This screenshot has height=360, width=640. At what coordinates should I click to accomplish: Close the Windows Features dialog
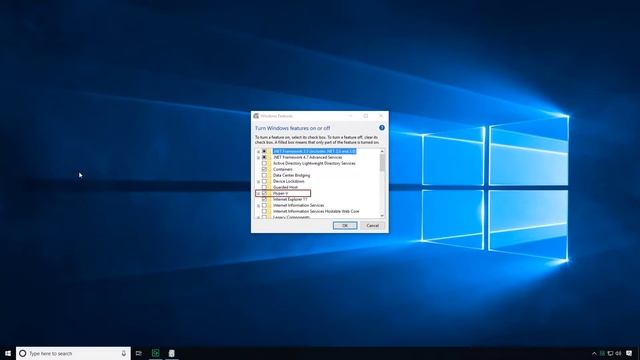coord(381,116)
